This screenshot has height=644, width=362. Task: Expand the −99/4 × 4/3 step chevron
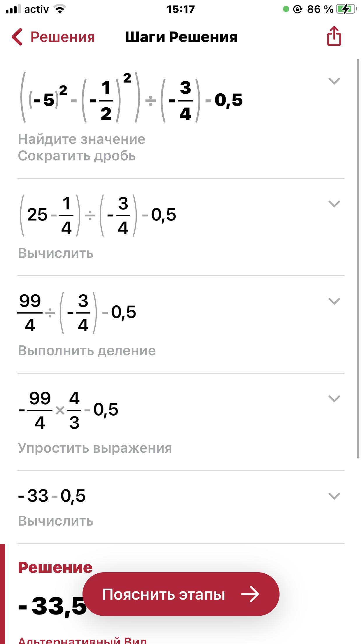pos(334,398)
